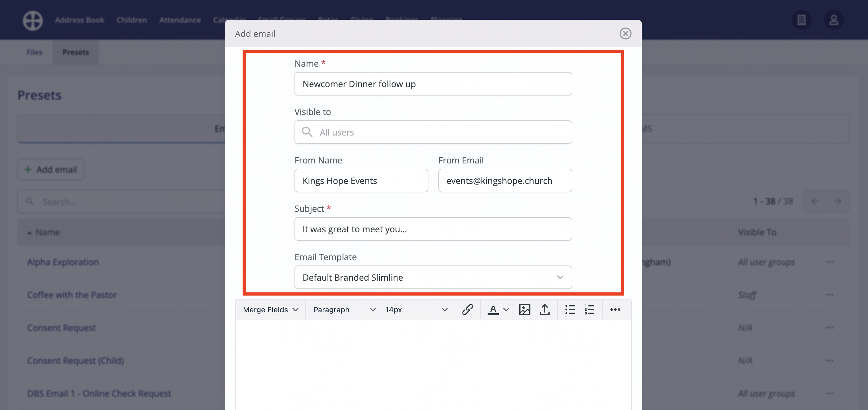Viewport: 868px width, 410px height.
Task: Click the insert image icon
Action: pyautogui.click(x=524, y=309)
